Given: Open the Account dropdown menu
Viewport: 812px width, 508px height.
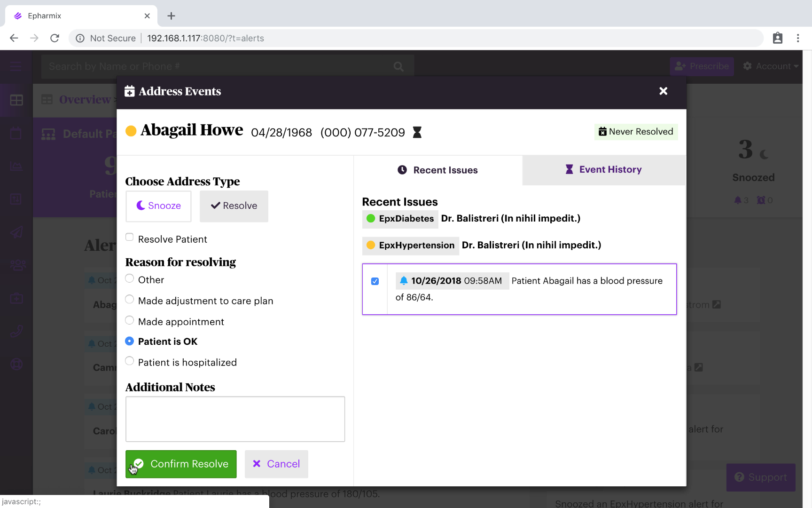Looking at the screenshot, I should [771, 66].
